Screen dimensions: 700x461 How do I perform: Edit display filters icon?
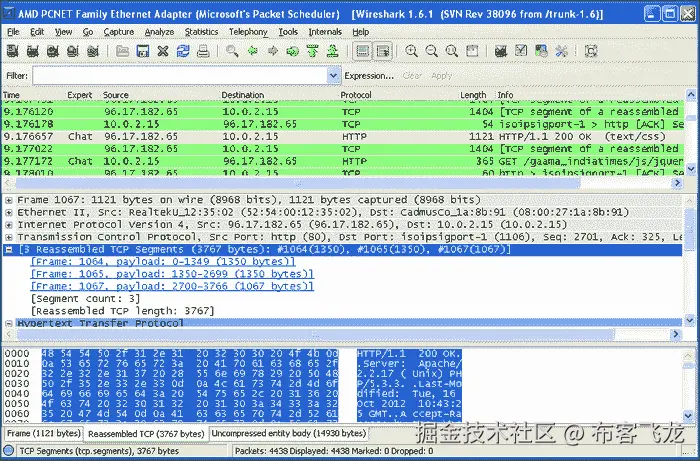point(521,51)
